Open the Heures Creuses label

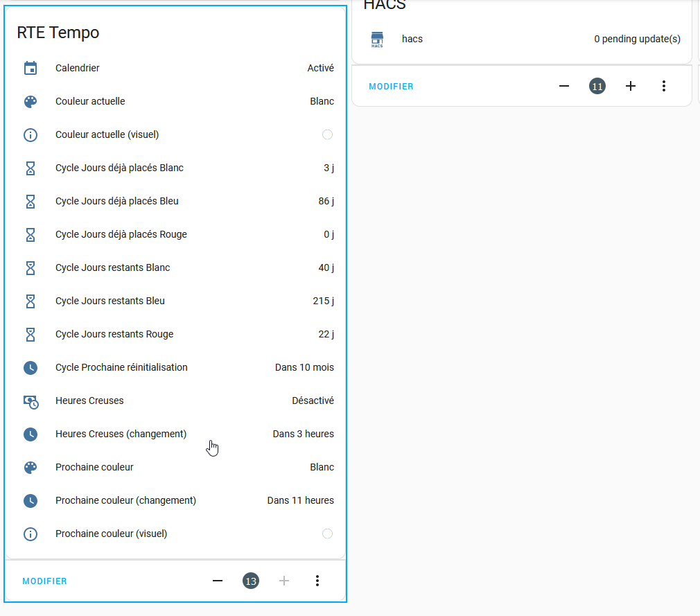pyautogui.click(x=89, y=401)
